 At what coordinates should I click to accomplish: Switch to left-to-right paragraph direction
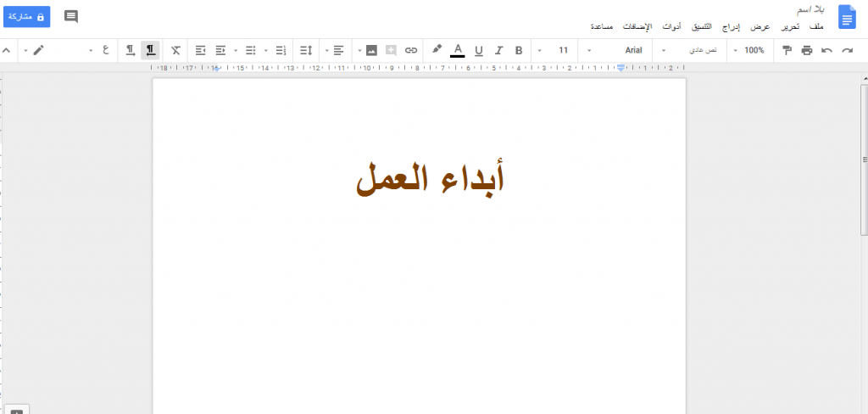pyautogui.click(x=130, y=50)
